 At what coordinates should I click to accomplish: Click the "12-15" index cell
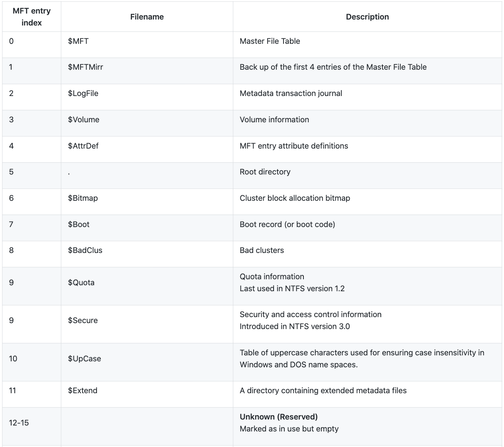pos(19,423)
